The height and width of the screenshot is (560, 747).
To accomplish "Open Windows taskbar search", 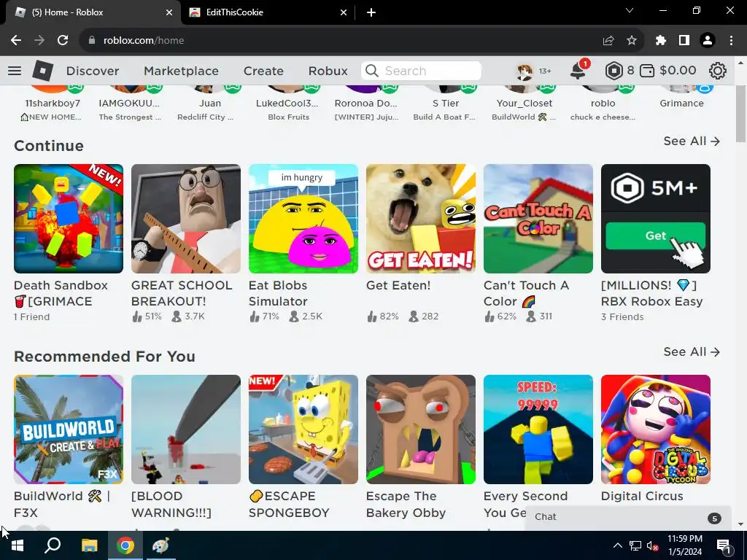I will (53, 545).
